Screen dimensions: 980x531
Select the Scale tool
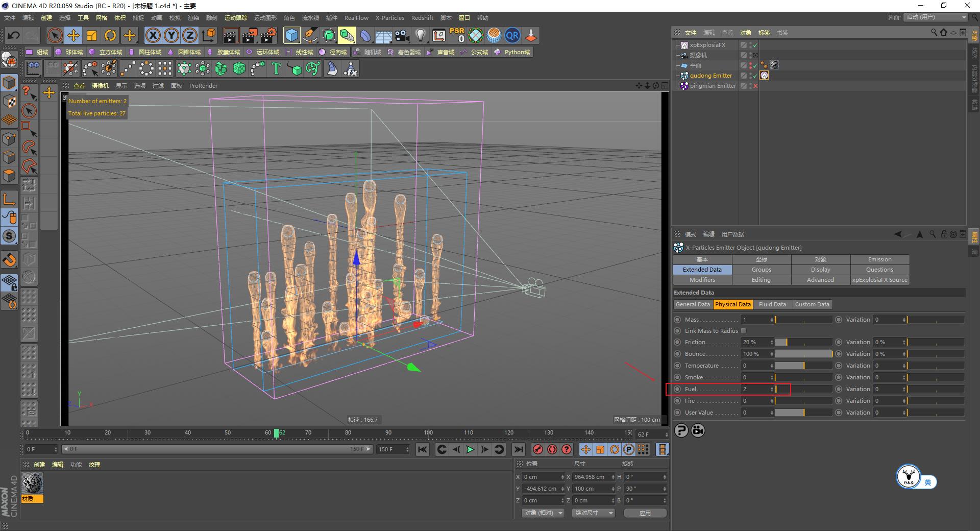(91, 36)
